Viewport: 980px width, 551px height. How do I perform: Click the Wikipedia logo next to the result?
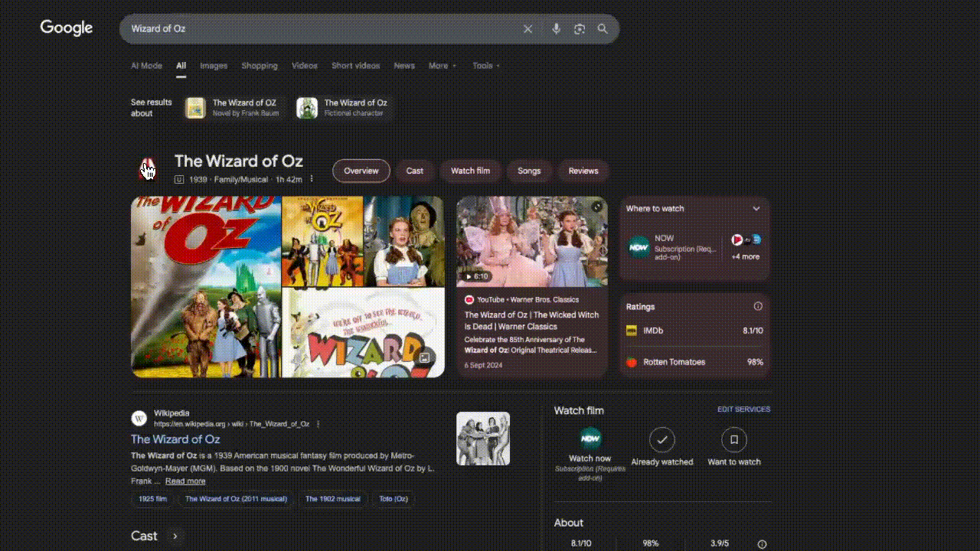point(139,418)
